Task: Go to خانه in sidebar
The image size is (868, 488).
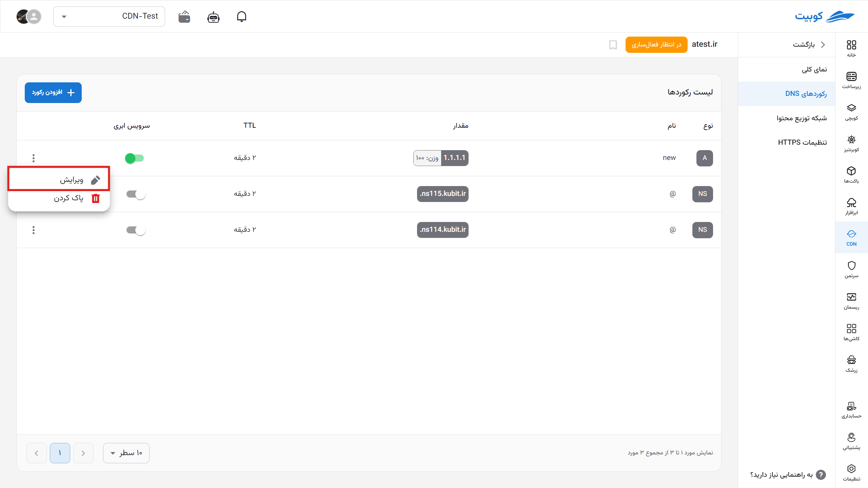Action: pyautogui.click(x=851, y=48)
